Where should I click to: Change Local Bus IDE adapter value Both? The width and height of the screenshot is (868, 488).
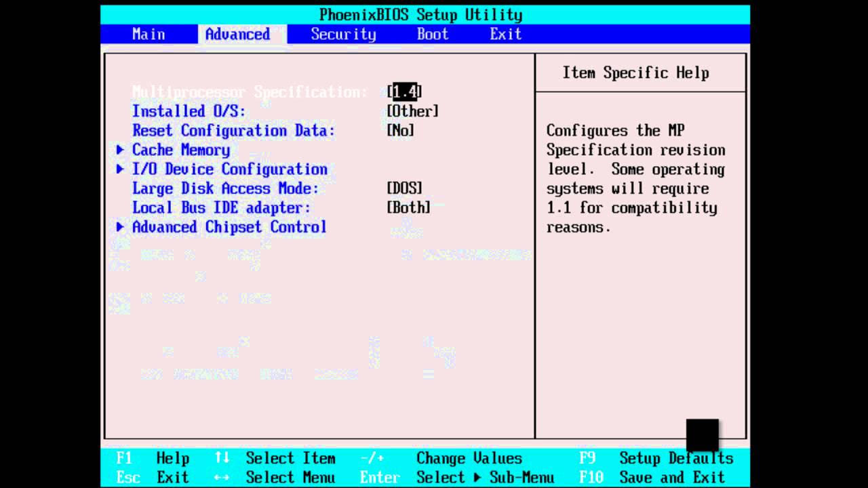(x=409, y=207)
